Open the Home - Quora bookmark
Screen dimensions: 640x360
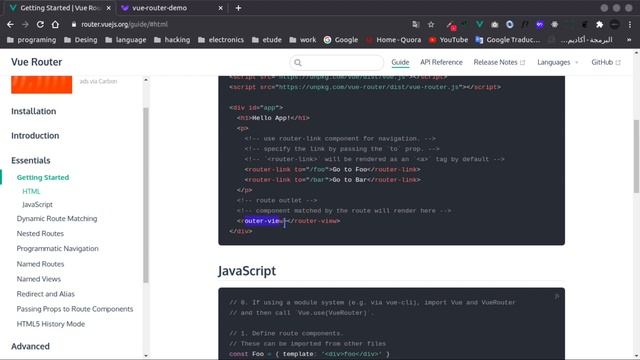(x=393, y=40)
